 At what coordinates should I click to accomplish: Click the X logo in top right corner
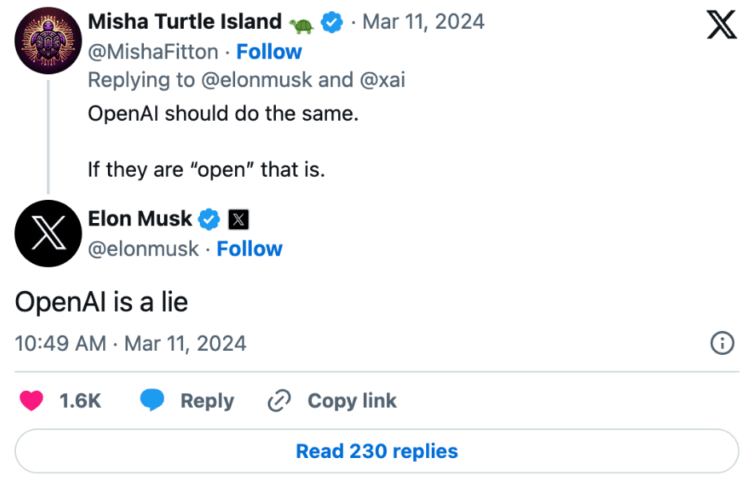pos(722,23)
